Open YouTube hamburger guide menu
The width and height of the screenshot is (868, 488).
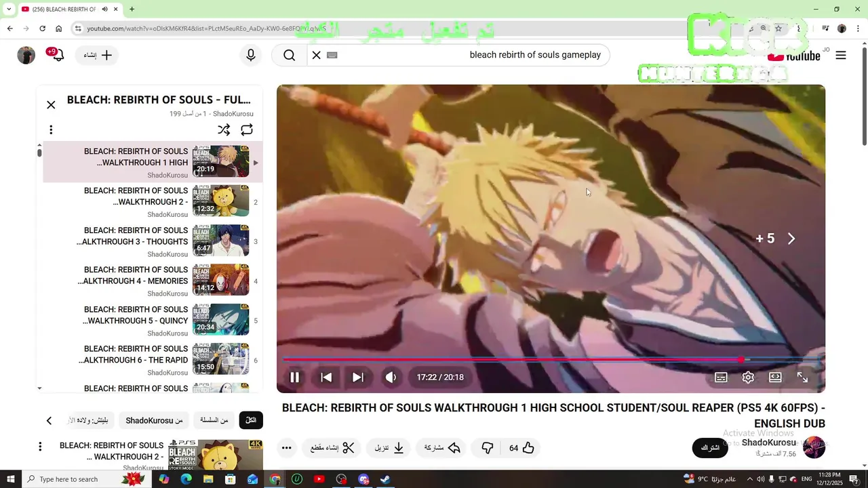click(841, 56)
